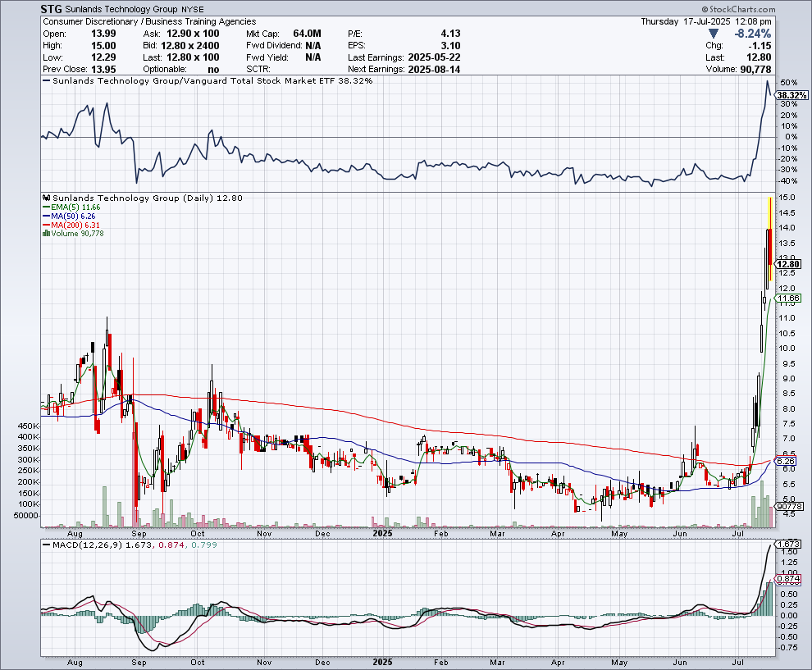Click the candlestick icon beside Daily legend

[47, 198]
